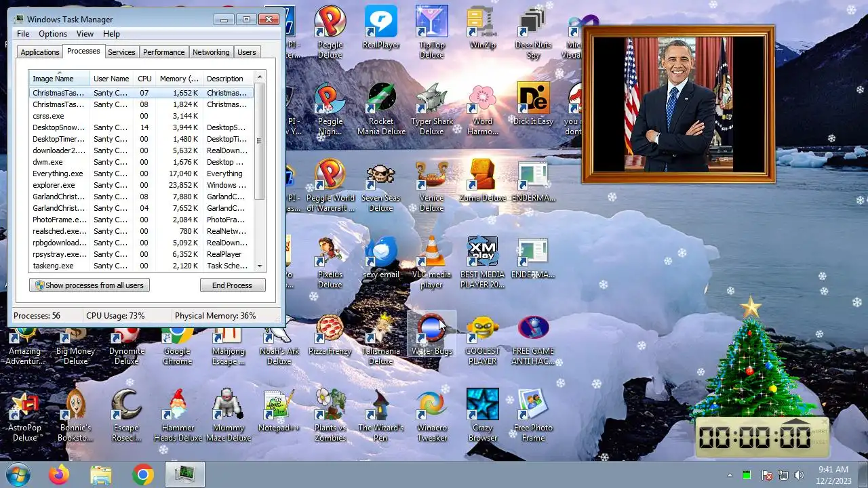Open the Mahjong Escape shortcut
The height and width of the screenshot is (488, 868).
pyautogui.click(x=229, y=346)
